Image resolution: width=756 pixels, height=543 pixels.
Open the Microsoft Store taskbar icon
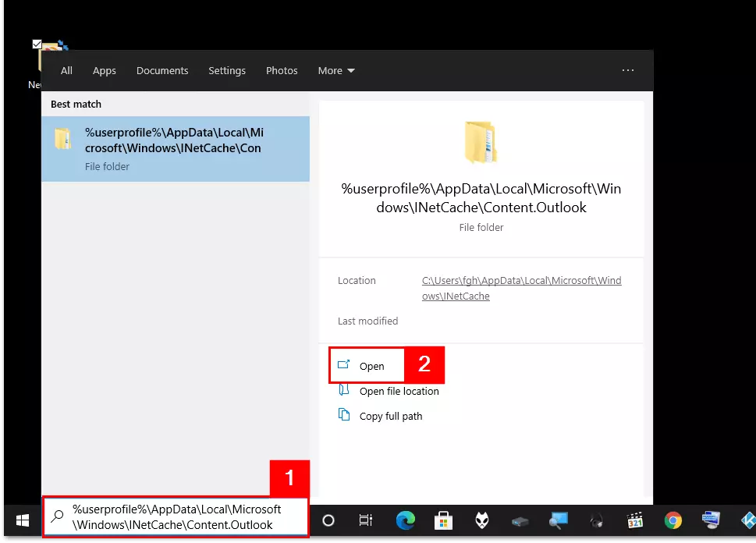click(x=443, y=520)
